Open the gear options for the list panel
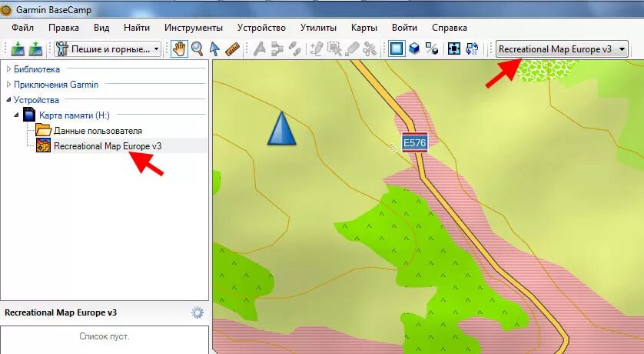Viewport: 644px width, 354px height. pyautogui.click(x=198, y=312)
